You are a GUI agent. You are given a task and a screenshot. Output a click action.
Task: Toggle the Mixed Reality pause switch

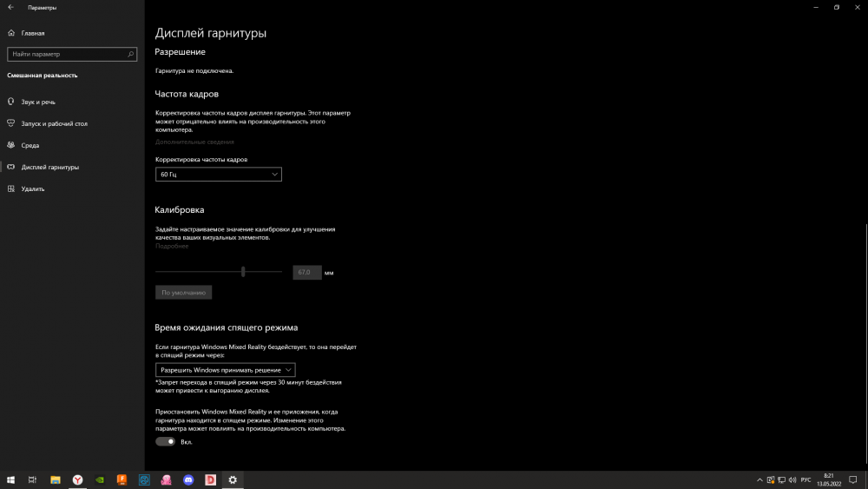[165, 442]
